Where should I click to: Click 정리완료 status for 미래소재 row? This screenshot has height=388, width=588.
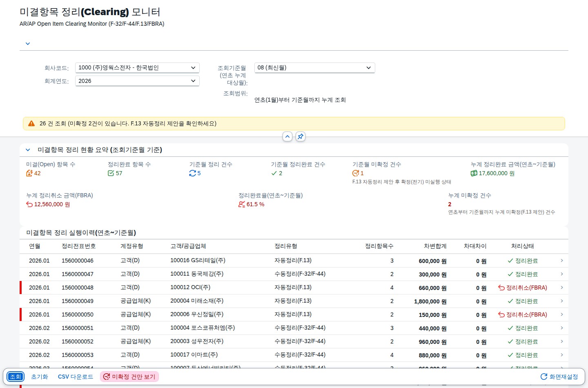523,301
